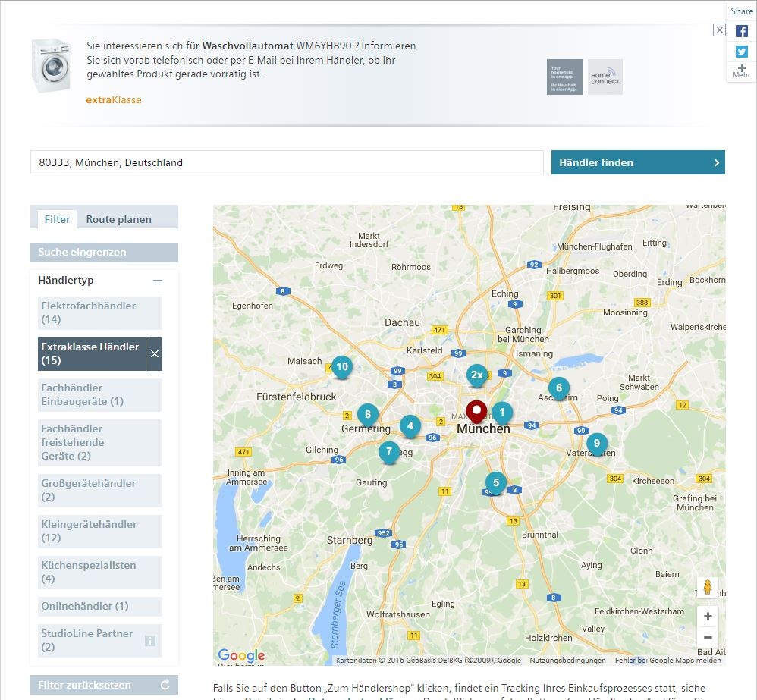Toggle the Extraklasse Händler (15) filter
Screen dimensions: 757x700
[x=92, y=354]
